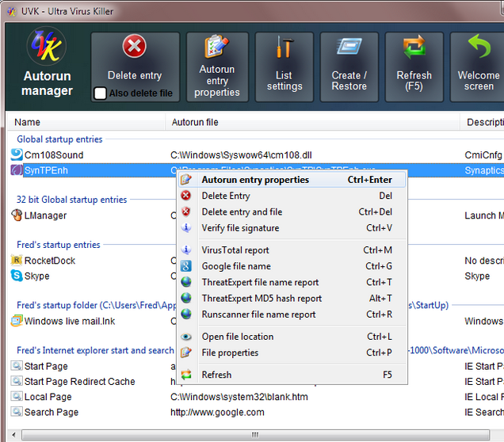This screenshot has height=442, width=504.
Task: Select the LManager entry name
Action: [45, 215]
